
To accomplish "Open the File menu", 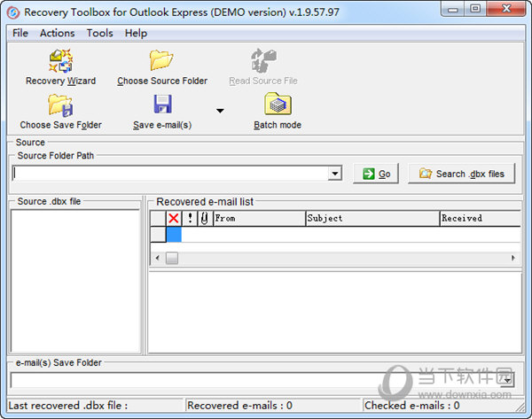I will coord(20,34).
